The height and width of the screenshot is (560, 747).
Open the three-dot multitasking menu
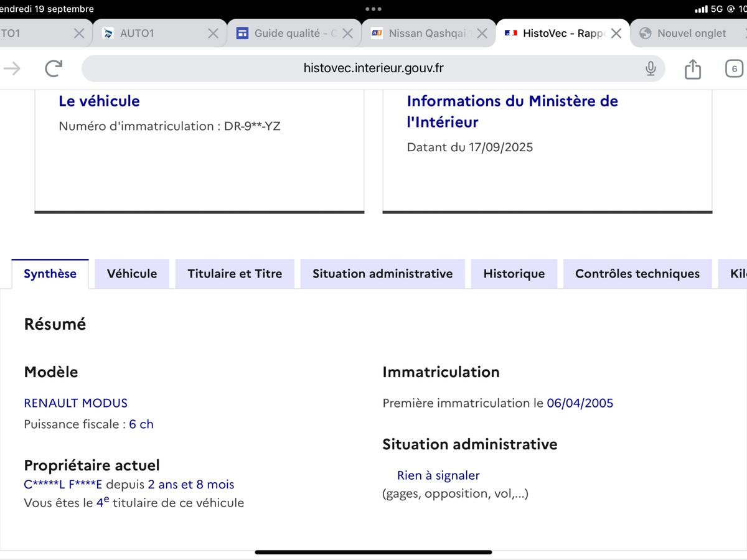(x=374, y=9)
